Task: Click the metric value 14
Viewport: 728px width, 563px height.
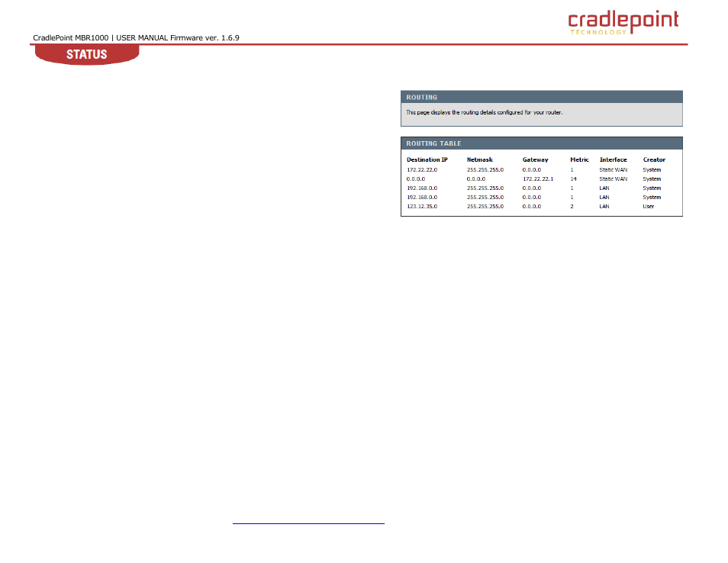Action: pyautogui.click(x=573, y=179)
